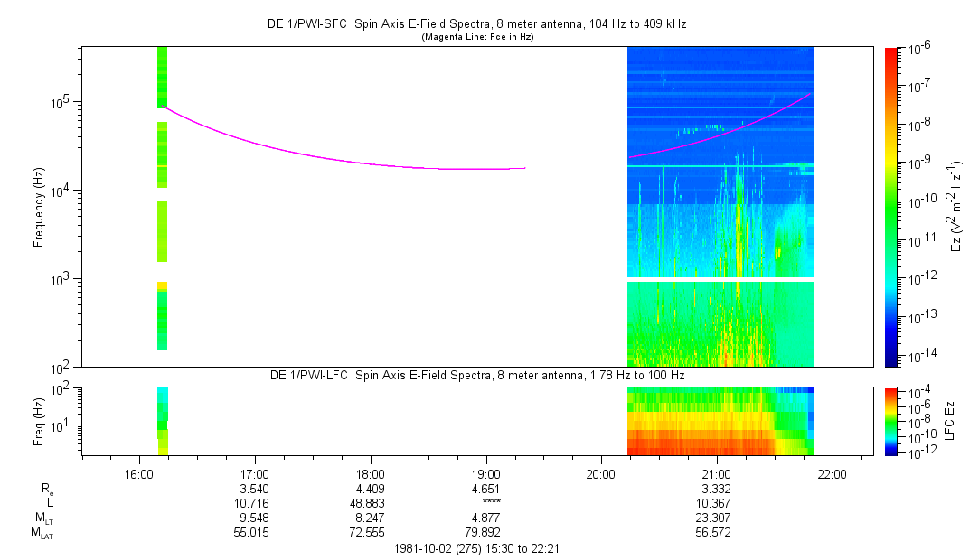
Task: Click the LFC Ez color bar
Action: coord(890,420)
